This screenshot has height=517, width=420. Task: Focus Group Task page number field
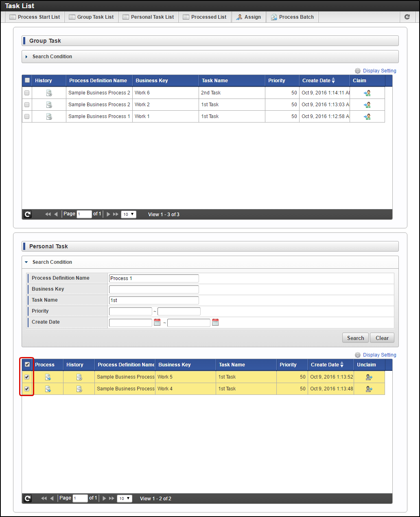click(x=84, y=214)
